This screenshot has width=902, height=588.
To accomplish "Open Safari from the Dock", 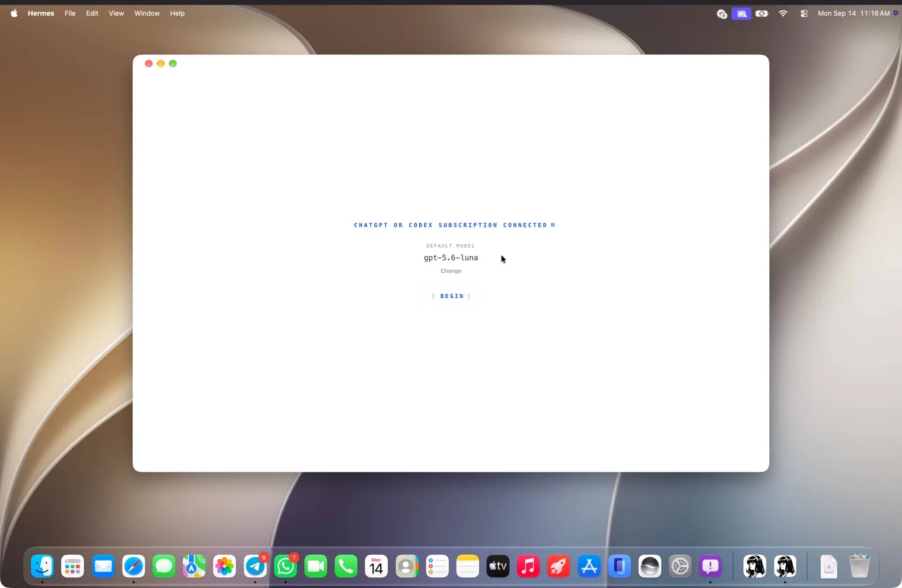I will (x=133, y=566).
